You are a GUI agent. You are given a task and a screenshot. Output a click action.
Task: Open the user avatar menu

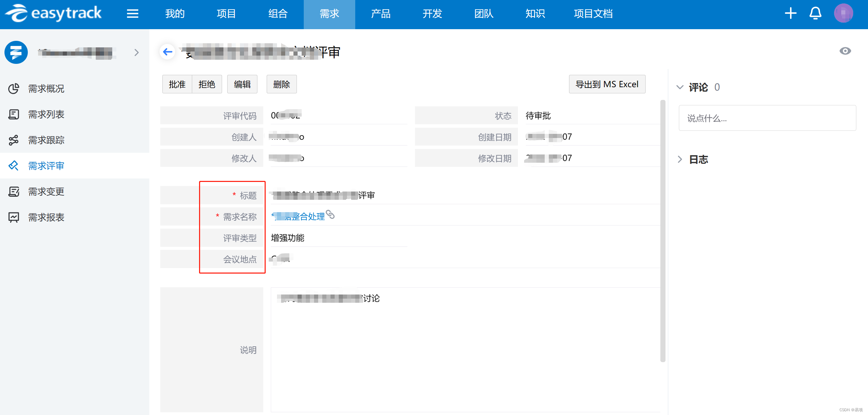[843, 13]
